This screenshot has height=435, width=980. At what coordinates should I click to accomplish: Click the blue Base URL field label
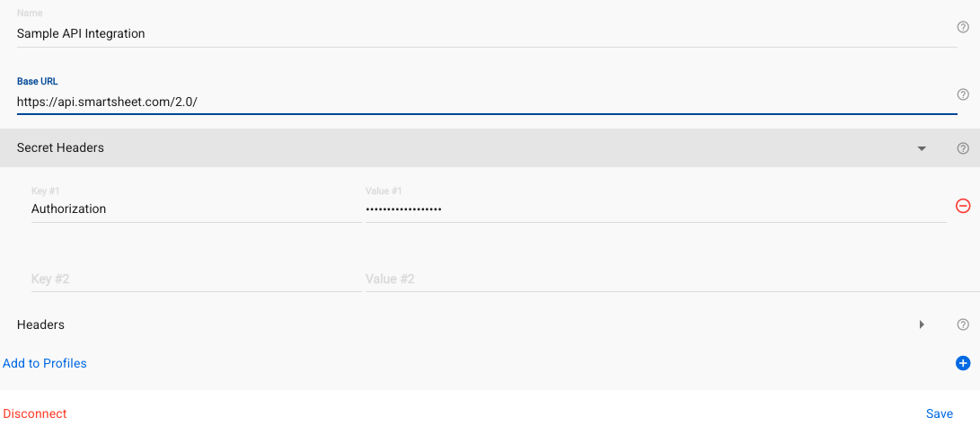[x=37, y=81]
